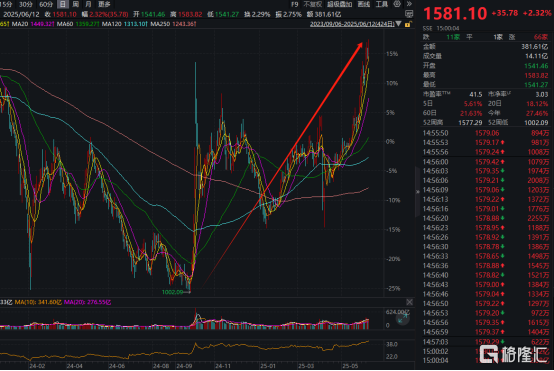Click the F9 button in toolbar
This screenshot has height=371, width=554.
click(295, 4)
